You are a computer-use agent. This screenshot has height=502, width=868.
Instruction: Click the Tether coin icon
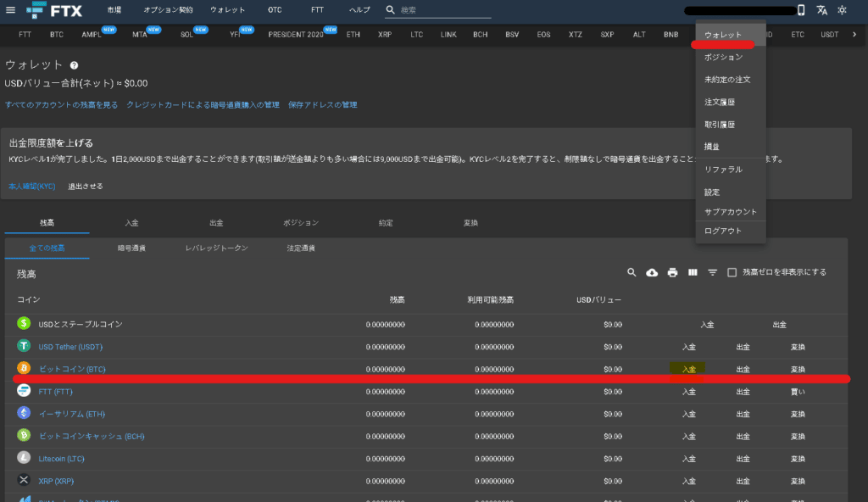click(24, 346)
